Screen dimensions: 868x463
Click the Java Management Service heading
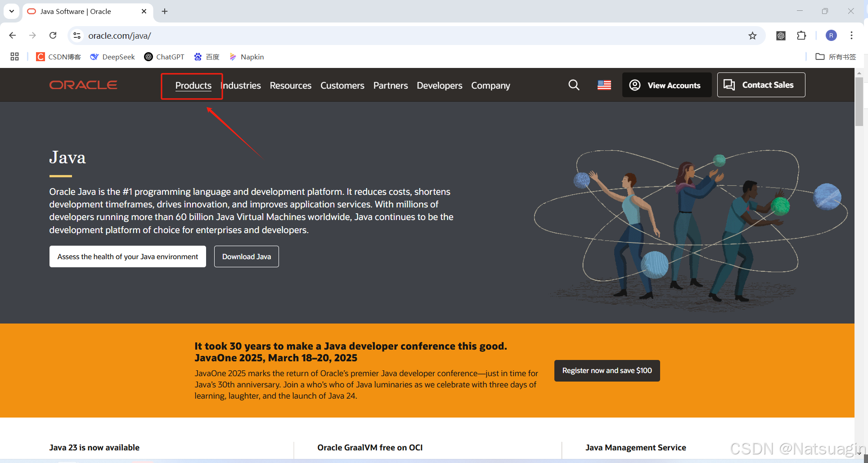click(x=636, y=448)
